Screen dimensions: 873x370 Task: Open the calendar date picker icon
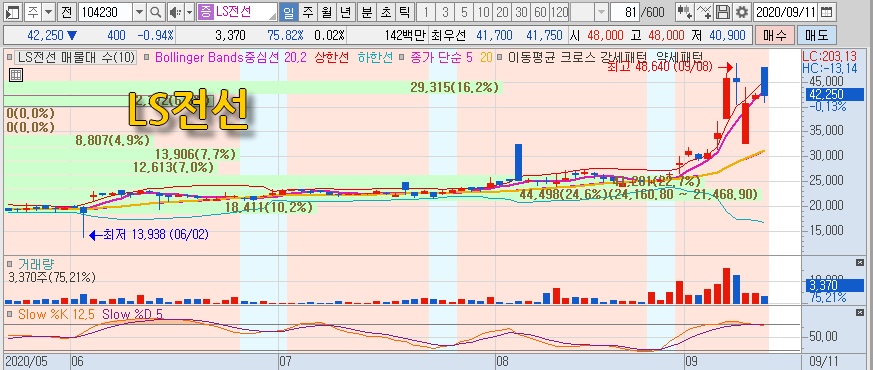point(827,12)
